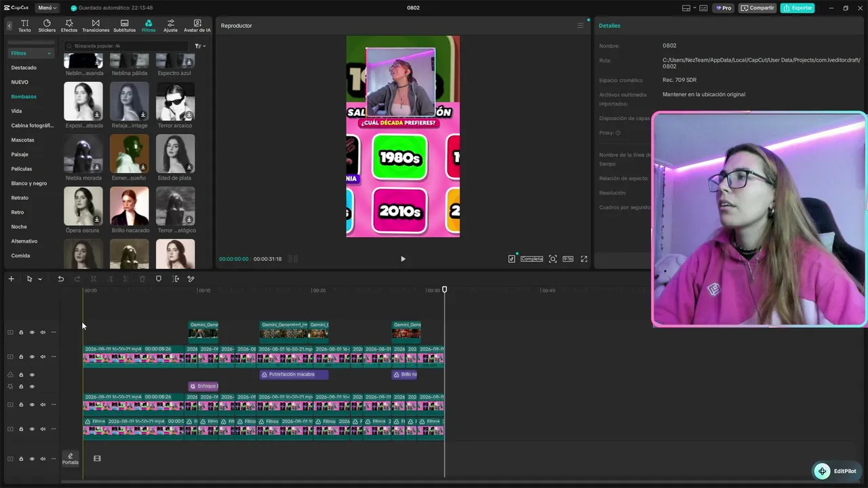This screenshot has height=488, width=868.
Task: Select the Bombazos filter category
Action: (24, 97)
